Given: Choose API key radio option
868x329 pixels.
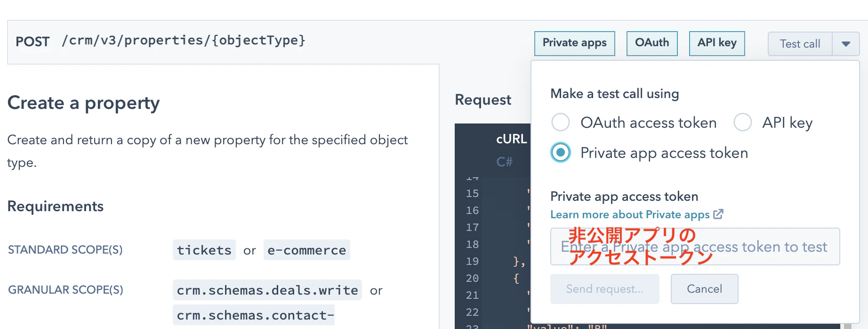Looking at the screenshot, I should coord(742,122).
